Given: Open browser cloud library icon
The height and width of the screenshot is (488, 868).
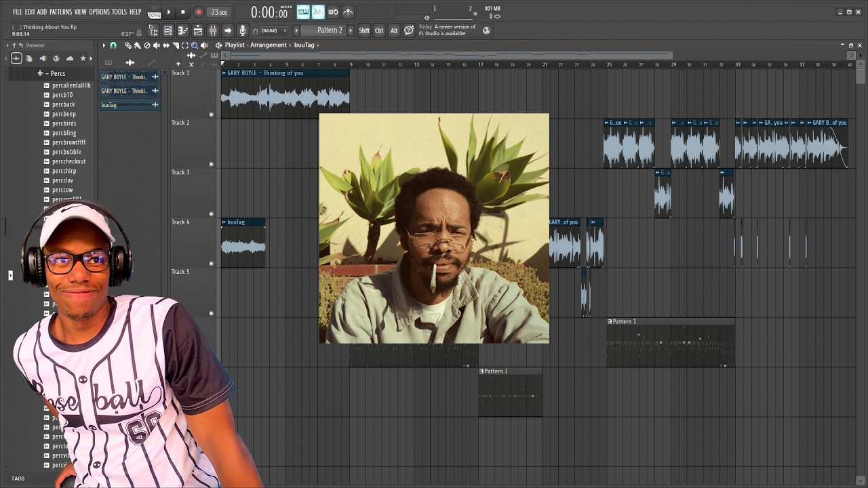Looking at the screenshot, I should (x=70, y=58).
